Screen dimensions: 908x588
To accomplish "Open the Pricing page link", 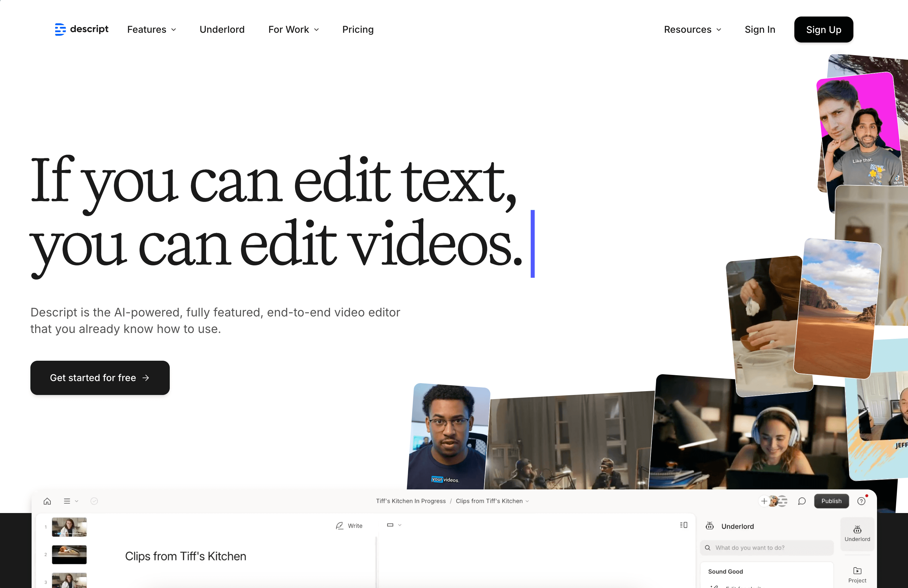I will click(357, 30).
